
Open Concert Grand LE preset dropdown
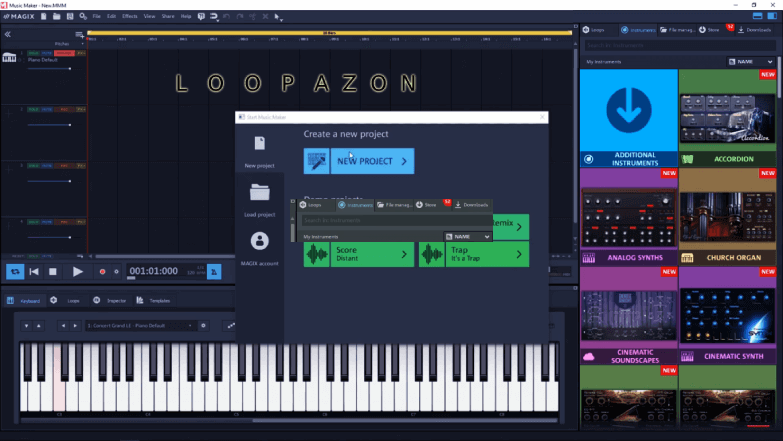click(140, 326)
